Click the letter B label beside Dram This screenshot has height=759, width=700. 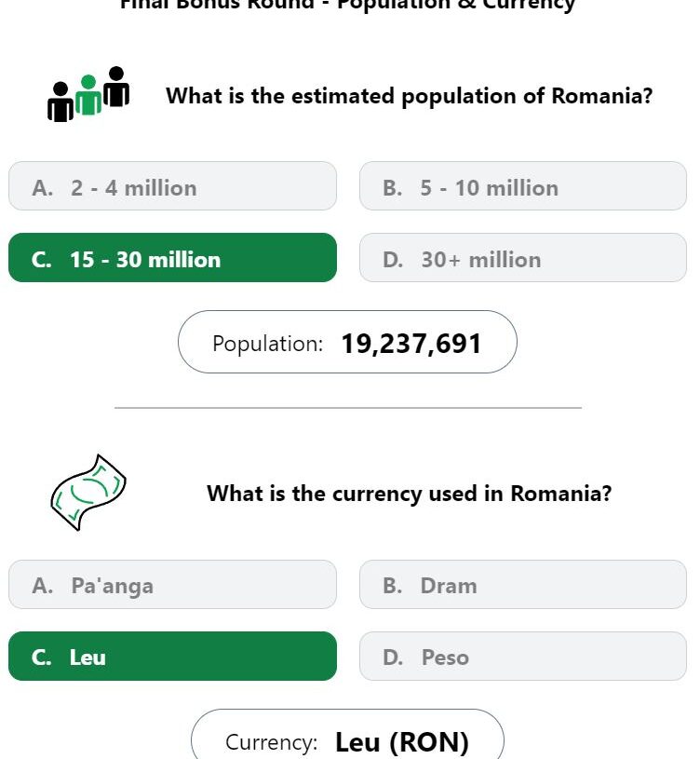tap(392, 586)
